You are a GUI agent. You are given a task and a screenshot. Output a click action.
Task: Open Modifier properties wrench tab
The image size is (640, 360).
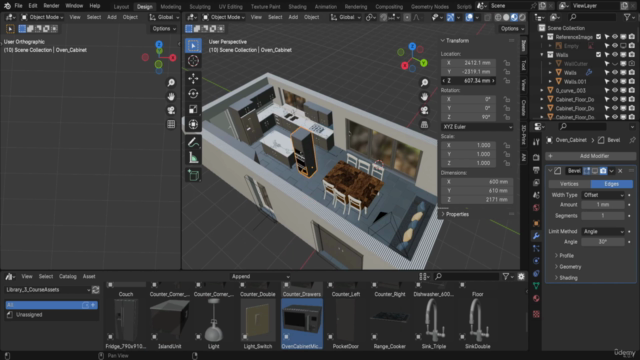click(x=536, y=236)
